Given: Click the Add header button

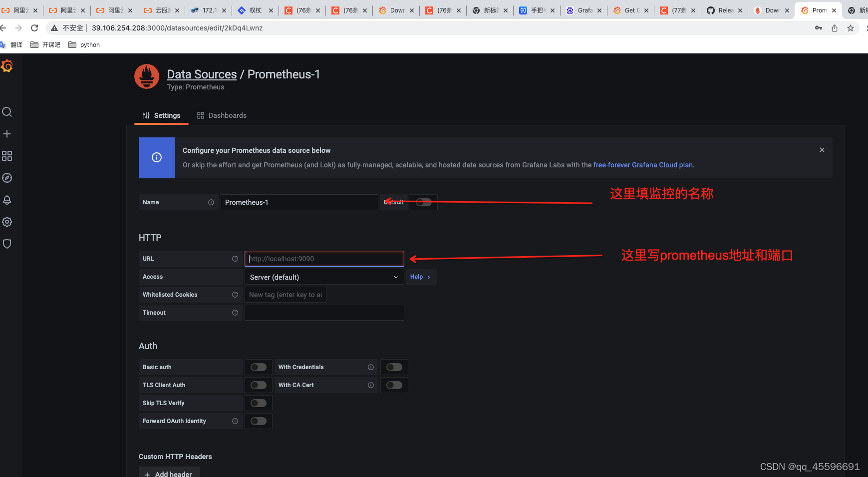Looking at the screenshot, I should [x=169, y=474].
